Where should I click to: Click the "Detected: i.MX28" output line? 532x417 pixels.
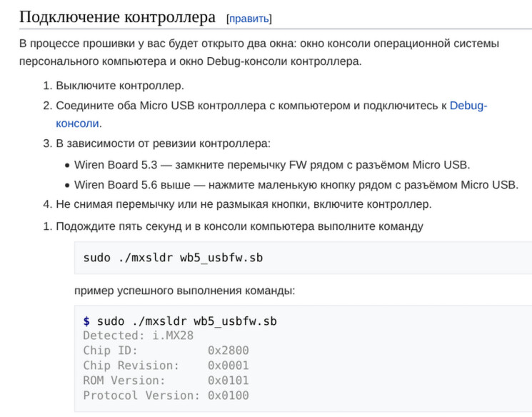tap(138, 336)
